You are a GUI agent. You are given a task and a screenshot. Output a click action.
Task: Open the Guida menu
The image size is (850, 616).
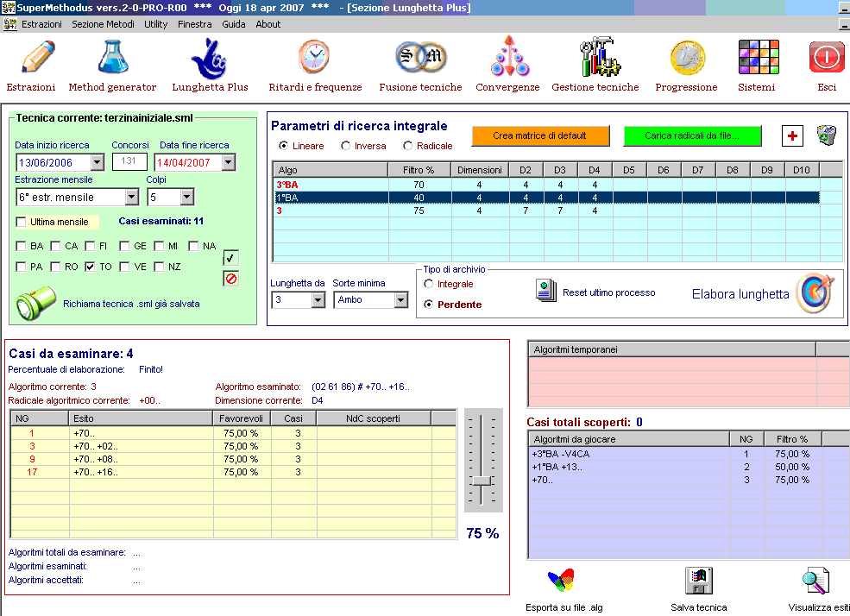click(x=234, y=24)
